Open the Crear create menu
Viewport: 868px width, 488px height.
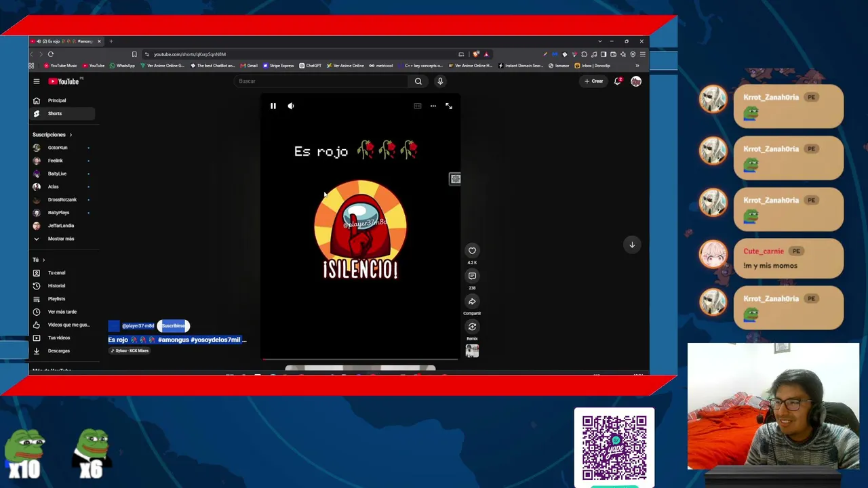pos(593,81)
